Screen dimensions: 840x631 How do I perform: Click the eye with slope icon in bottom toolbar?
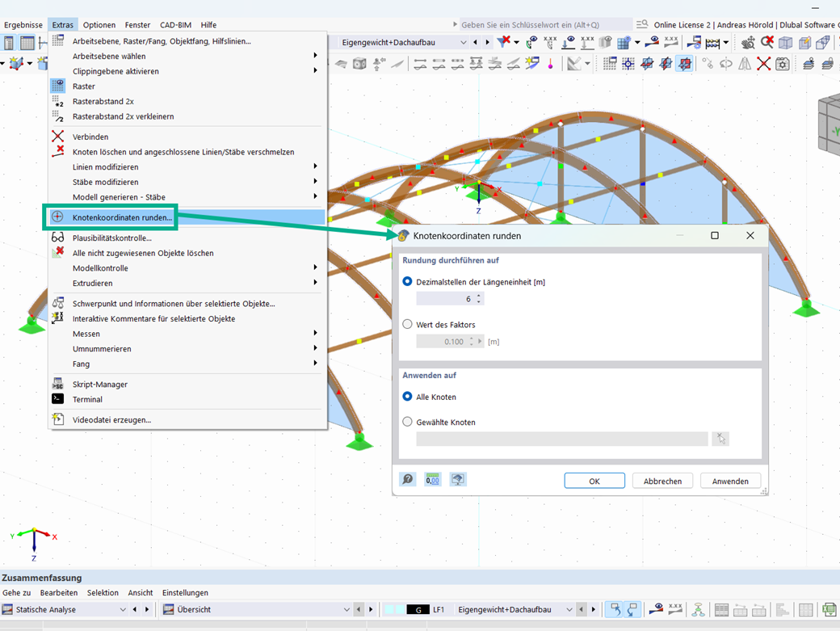[656, 609]
